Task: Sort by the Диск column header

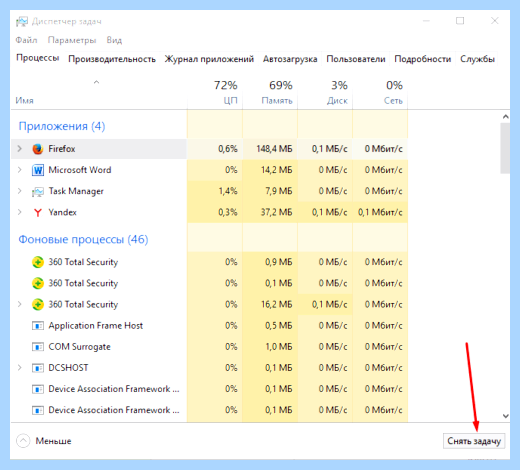Action: pos(325,93)
